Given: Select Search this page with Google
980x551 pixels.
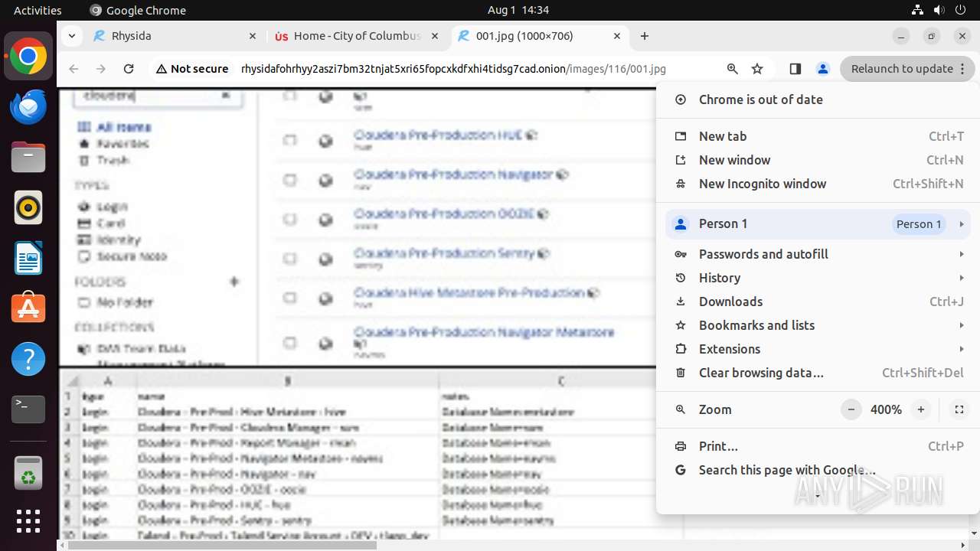Looking at the screenshot, I should coord(818,470).
